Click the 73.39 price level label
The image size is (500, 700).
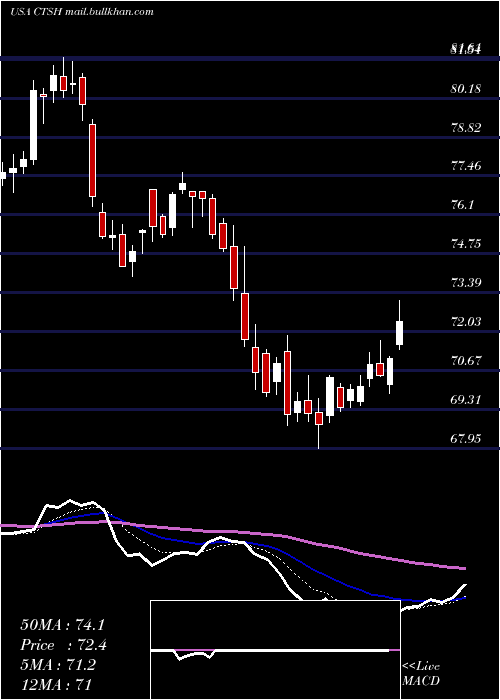466,283
